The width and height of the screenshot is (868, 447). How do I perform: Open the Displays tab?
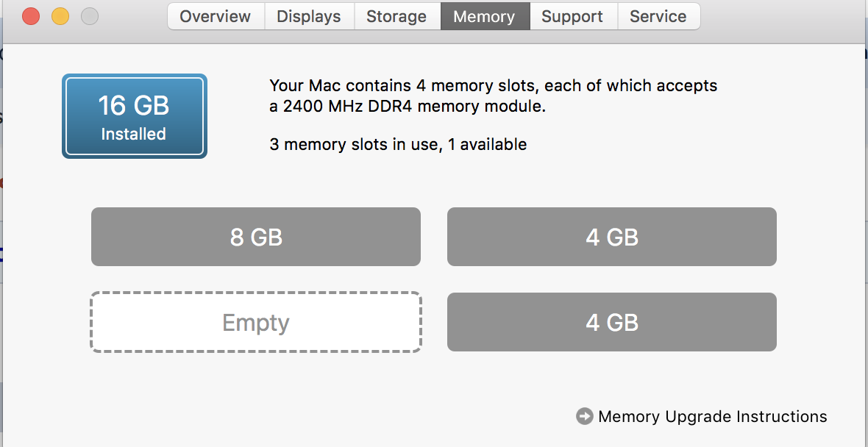(309, 16)
